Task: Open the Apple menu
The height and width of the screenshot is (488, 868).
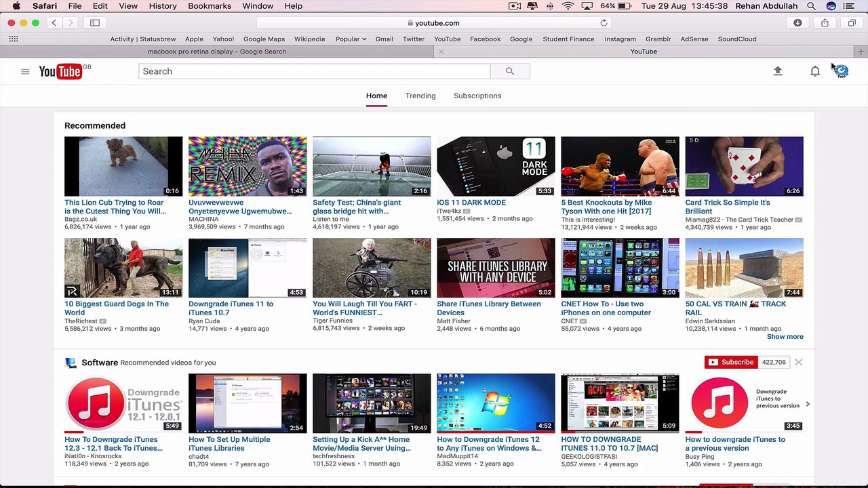Action: coord(16,6)
